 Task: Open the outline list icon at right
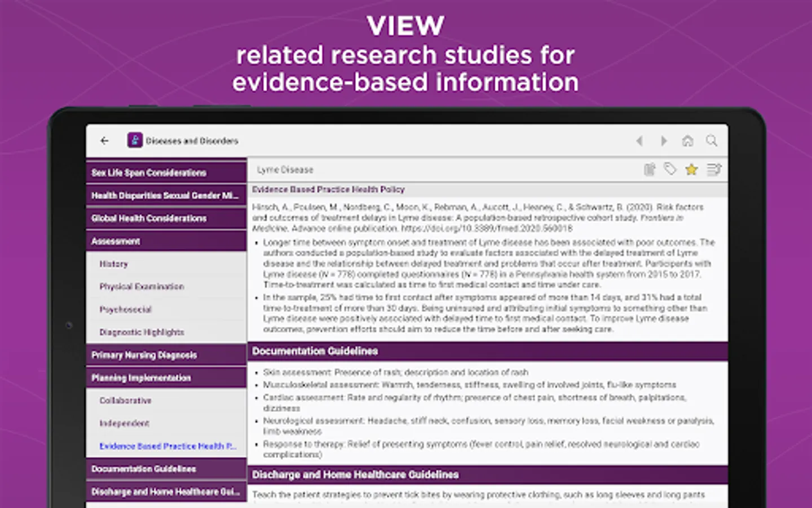[714, 169]
